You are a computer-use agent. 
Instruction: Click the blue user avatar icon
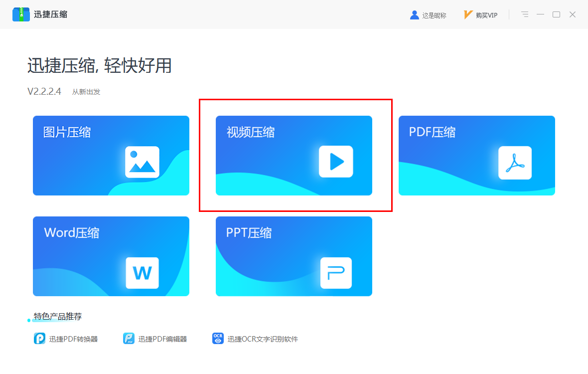point(414,14)
